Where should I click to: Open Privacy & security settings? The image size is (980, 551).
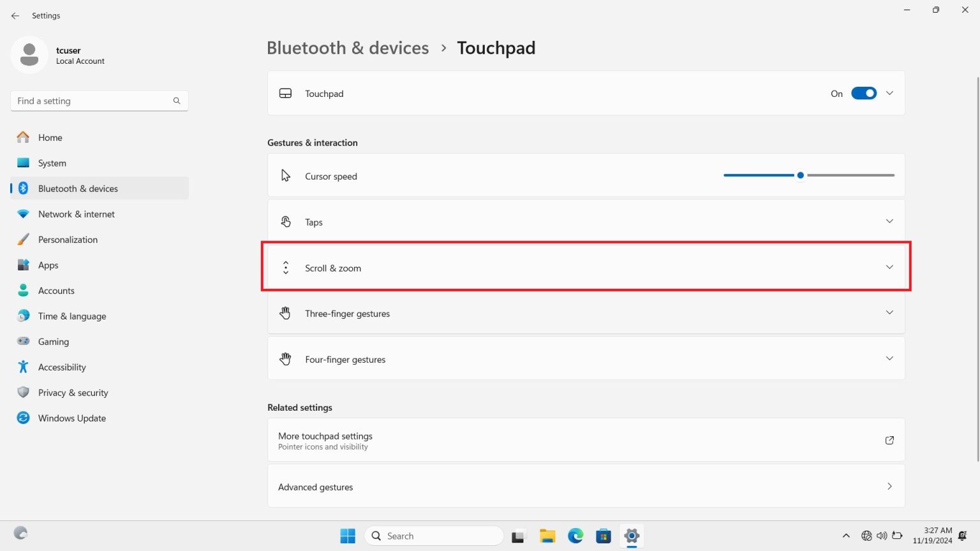pyautogui.click(x=73, y=392)
